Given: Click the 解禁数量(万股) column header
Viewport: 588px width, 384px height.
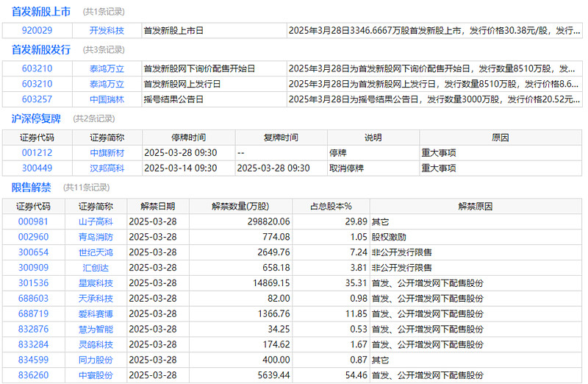Looking at the screenshot, I should pyautogui.click(x=240, y=207).
